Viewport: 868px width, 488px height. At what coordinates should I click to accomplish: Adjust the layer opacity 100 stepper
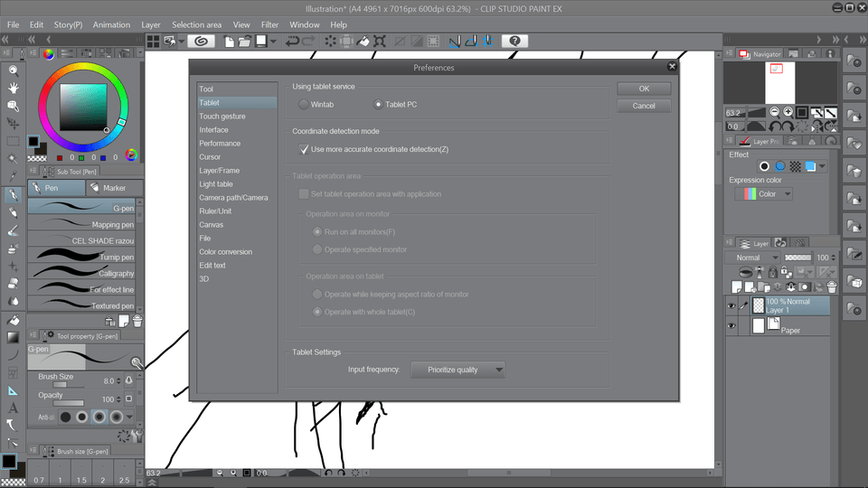click(834, 258)
